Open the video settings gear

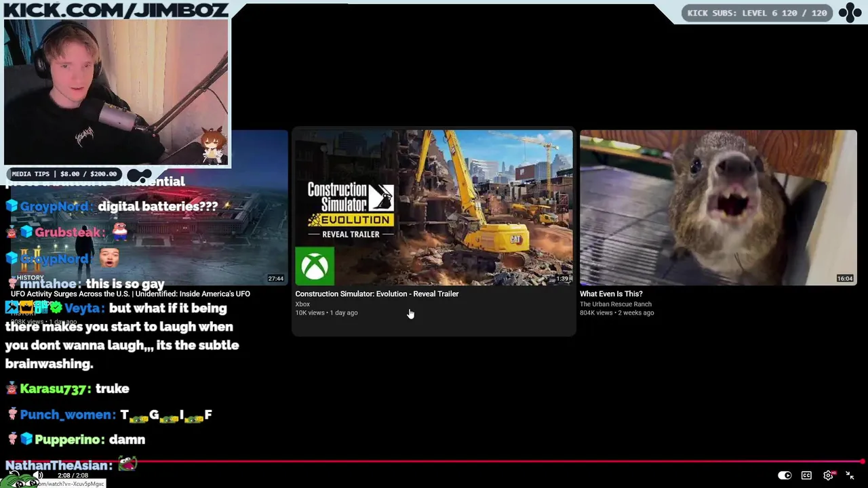(x=828, y=475)
